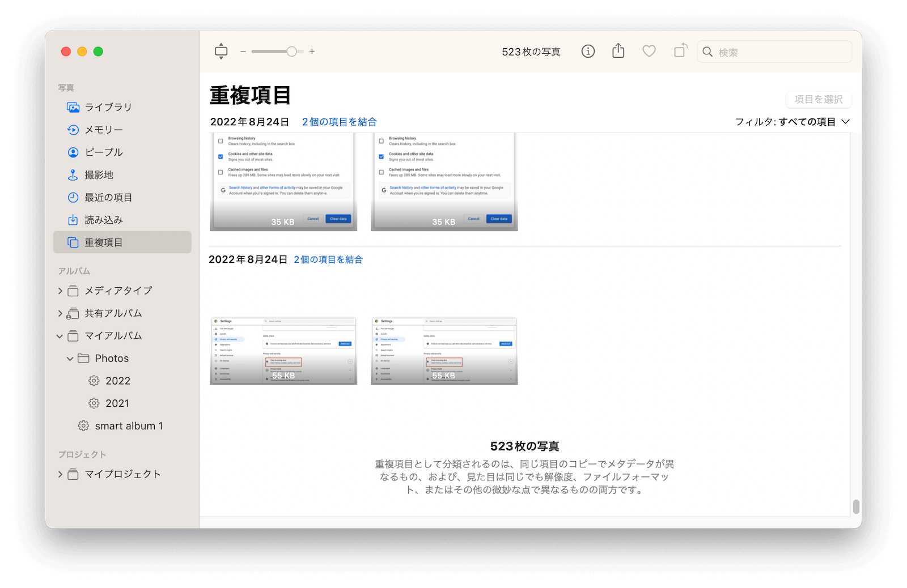The width and height of the screenshot is (907, 588).
Task: Expand the マイプロジェクト disclosure arrow
Action: point(60,474)
